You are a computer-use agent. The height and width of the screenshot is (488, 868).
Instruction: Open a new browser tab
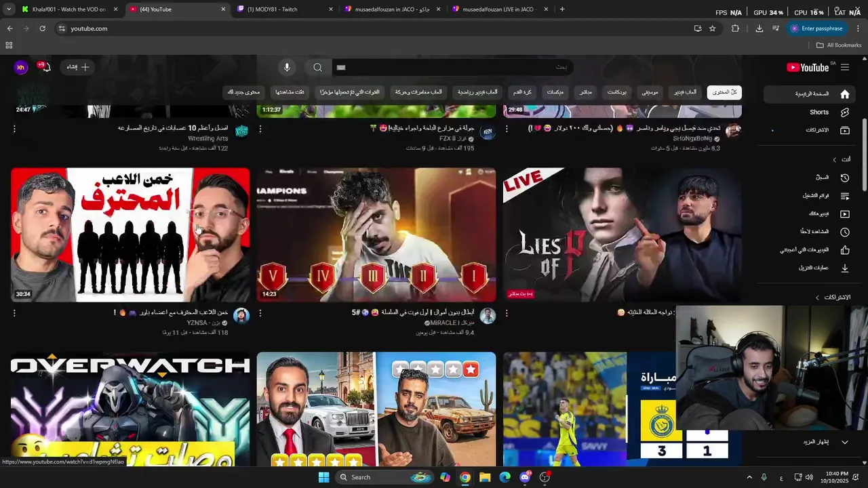562,9
